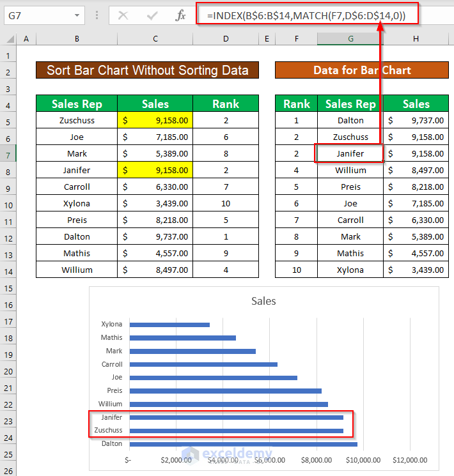
Task: Click the $12,000.00 axis label in chart
Action: click(410, 460)
